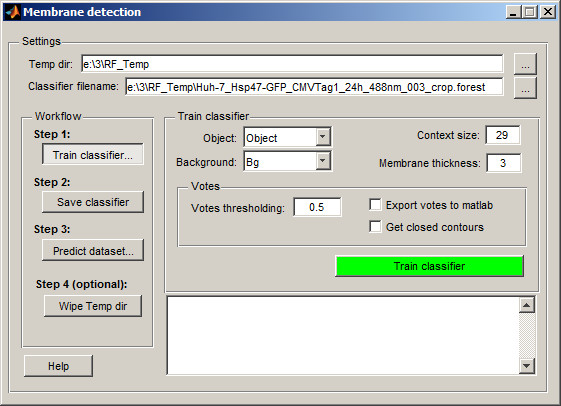
Task: Open the Help button
Action: coord(58,366)
